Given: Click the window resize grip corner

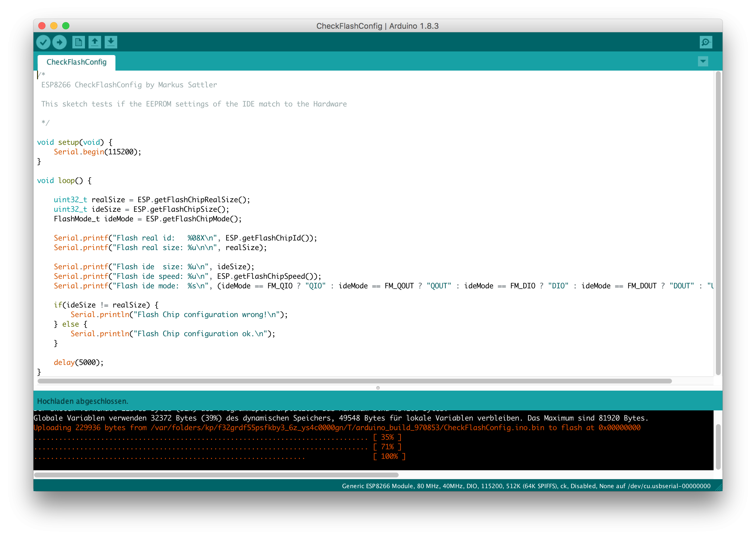Looking at the screenshot, I should click(719, 488).
